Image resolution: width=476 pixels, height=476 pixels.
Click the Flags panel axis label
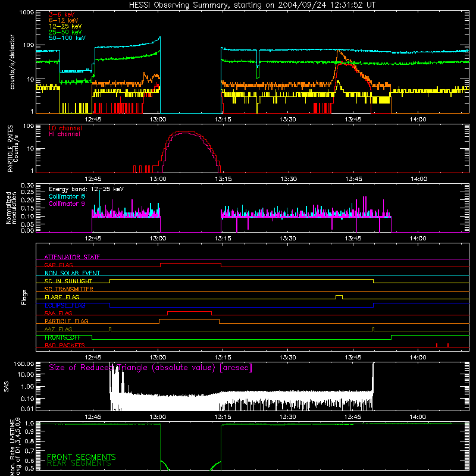coord(24,297)
